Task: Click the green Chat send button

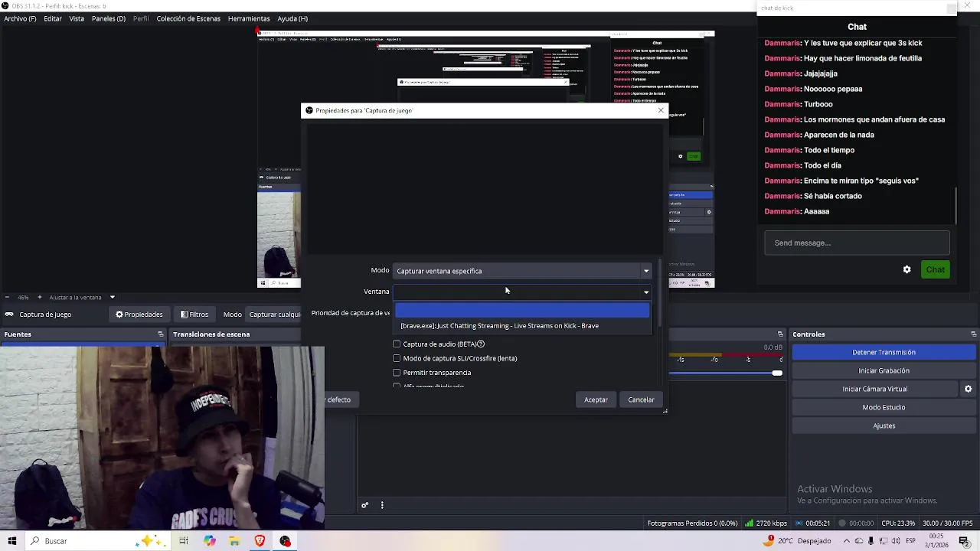Action: 935,269
